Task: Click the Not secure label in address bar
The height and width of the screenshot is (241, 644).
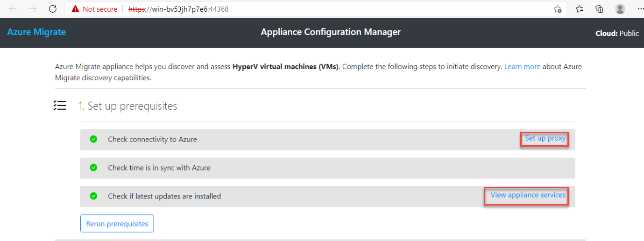Action: click(x=100, y=9)
